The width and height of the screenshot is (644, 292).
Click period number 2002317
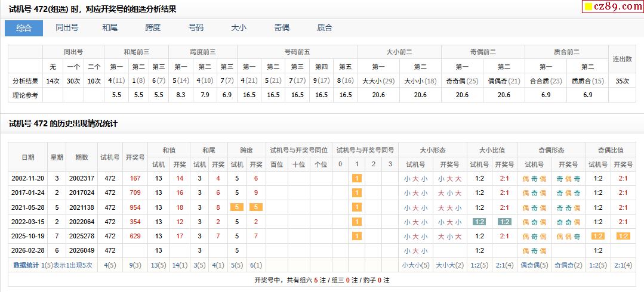pyautogui.click(x=82, y=178)
